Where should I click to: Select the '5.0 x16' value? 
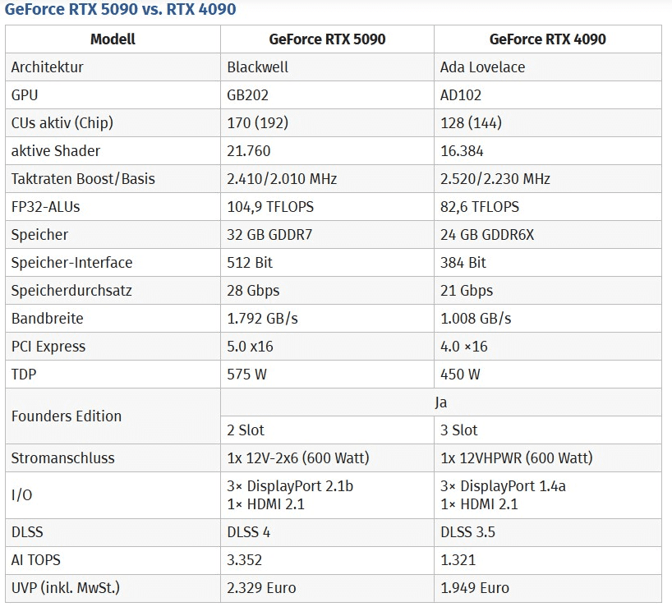[250, 346]
